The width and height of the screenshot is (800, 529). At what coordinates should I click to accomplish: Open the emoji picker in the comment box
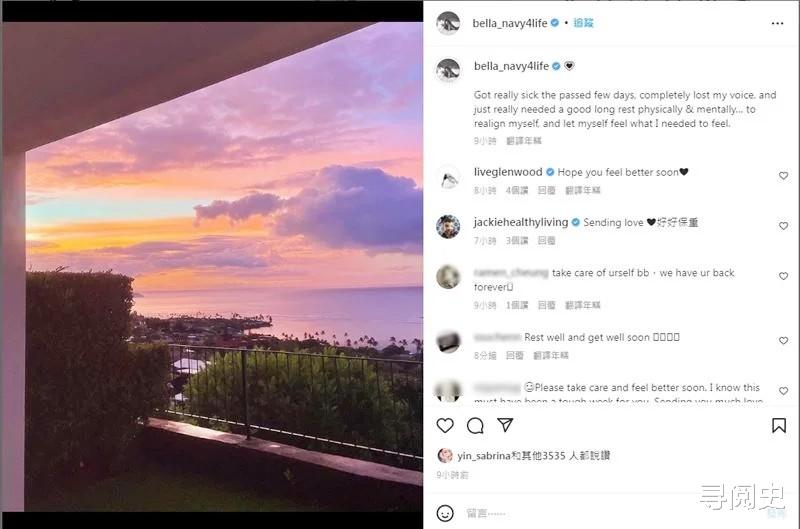pyautogui.click(x=446, y=513)
